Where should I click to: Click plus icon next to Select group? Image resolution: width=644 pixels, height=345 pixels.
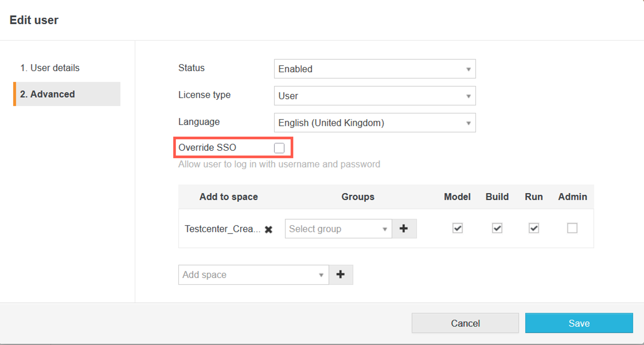pyautogui.click(x=404, y=229)
